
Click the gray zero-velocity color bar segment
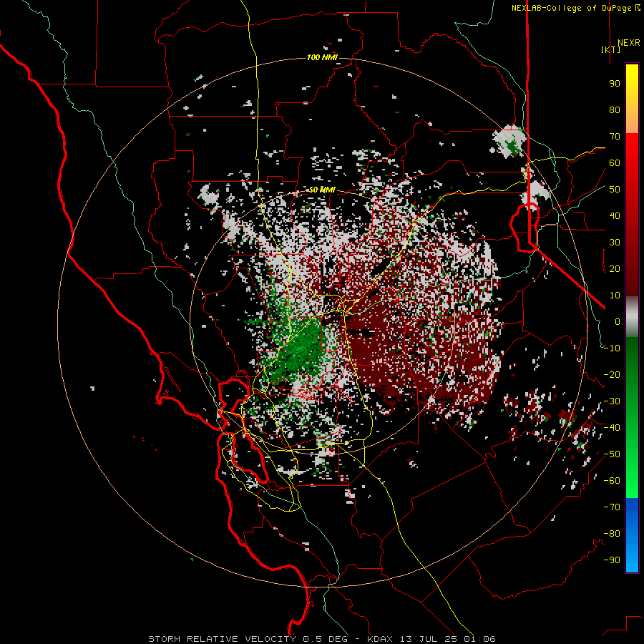coord(632,316)
